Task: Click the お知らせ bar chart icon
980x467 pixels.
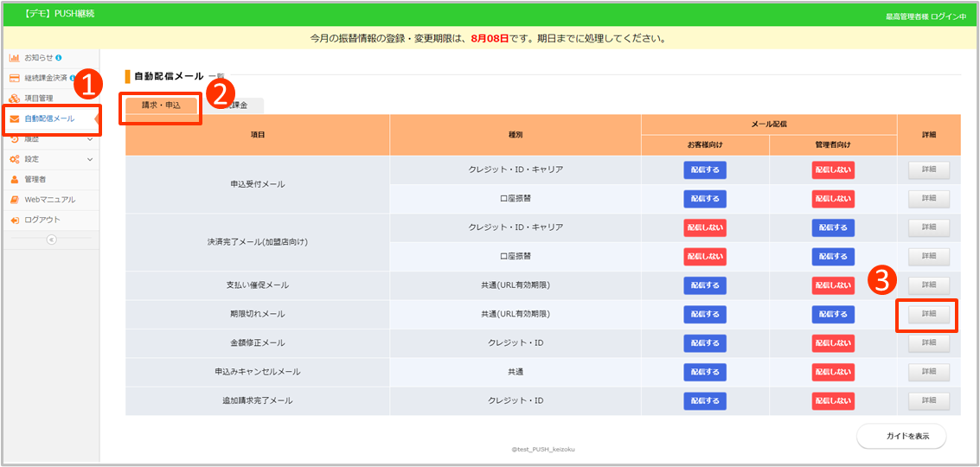Action: 15,58
